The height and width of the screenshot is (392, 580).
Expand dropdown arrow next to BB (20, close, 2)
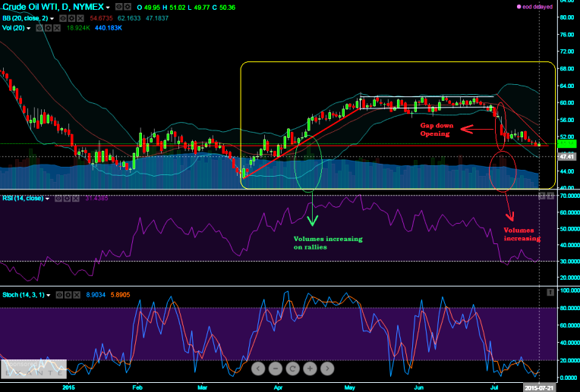[x=52, y=18]
